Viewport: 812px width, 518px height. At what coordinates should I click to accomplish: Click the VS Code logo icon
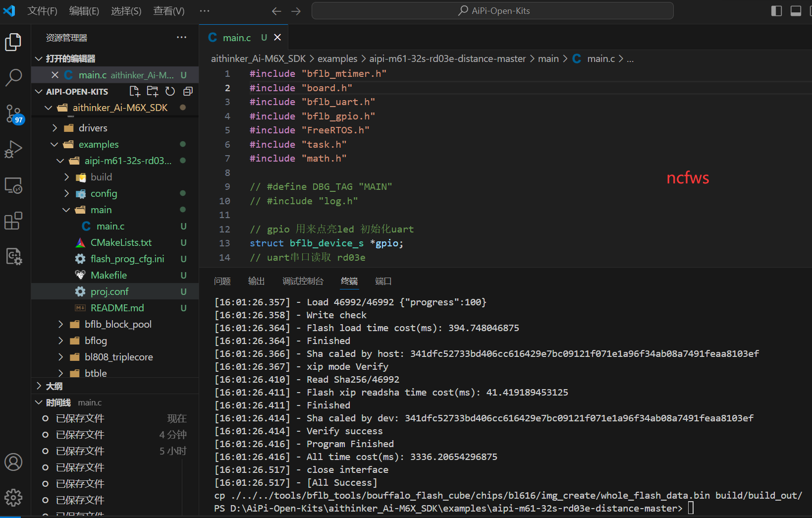pyautogui.click(x=9, y=10)
